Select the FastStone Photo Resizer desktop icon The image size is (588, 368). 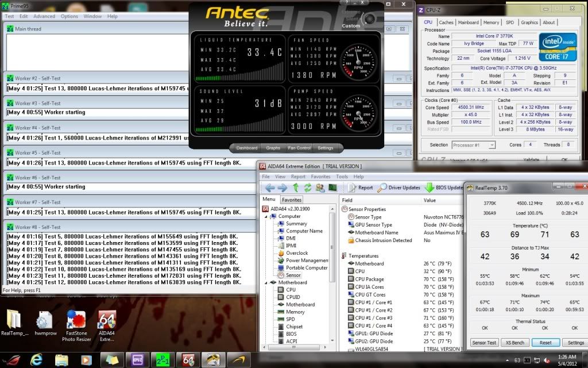point(76,325)
